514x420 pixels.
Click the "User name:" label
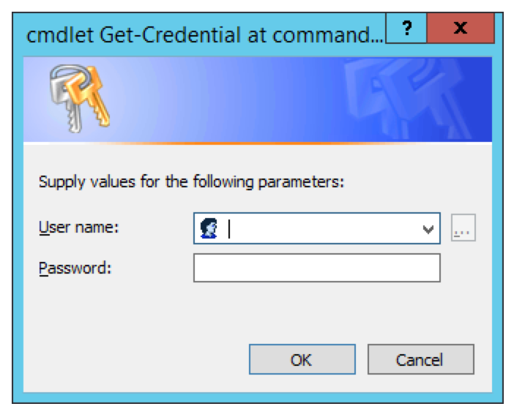point(78,228)
